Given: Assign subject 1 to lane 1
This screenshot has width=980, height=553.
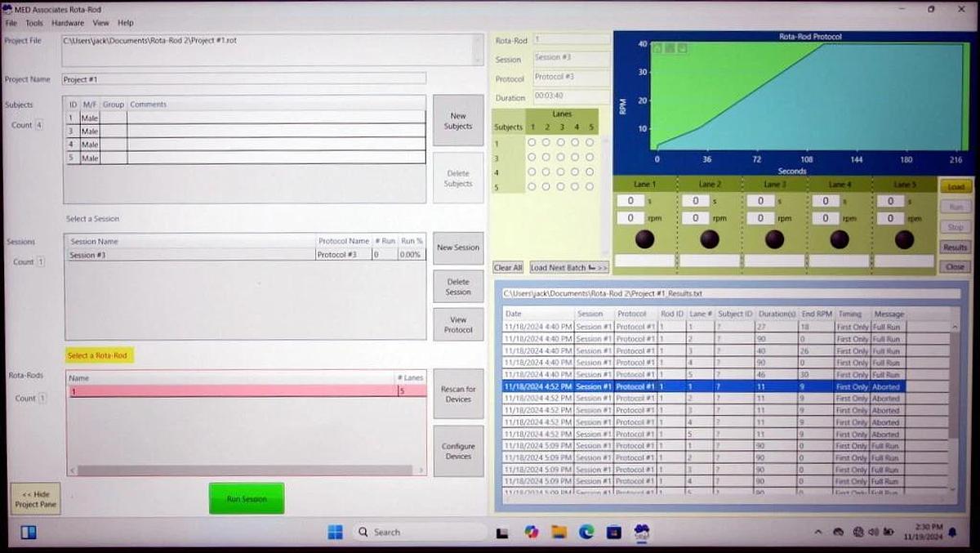Looking at the screenshot, I should [532, 142].
